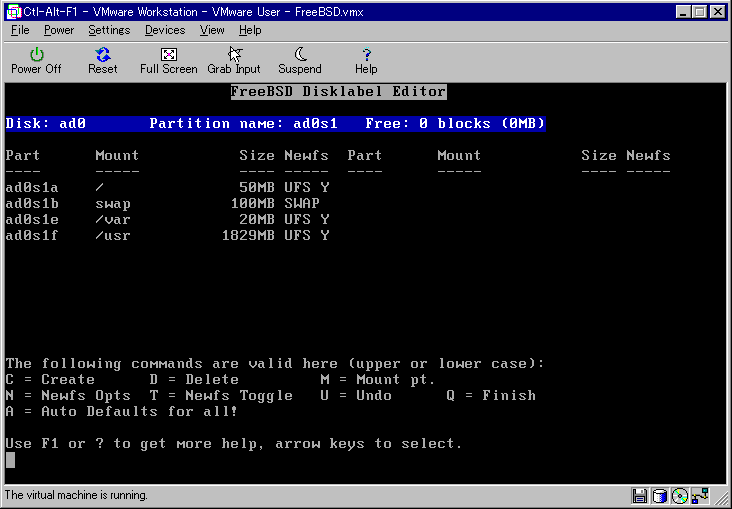
Task: Open the Settings menu
Action: click(x=109, y=30)
